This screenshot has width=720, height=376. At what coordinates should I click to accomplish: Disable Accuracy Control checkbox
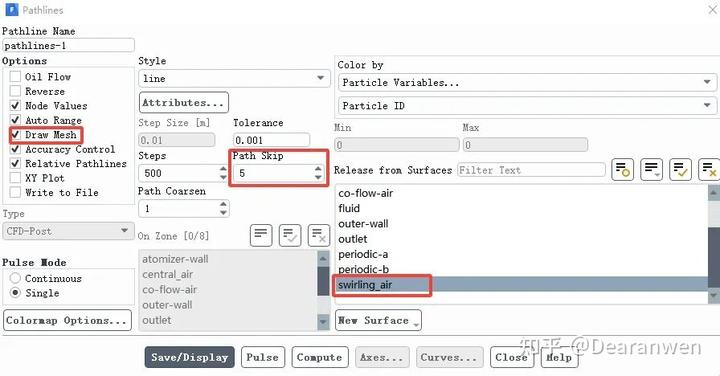pos(15,149)
